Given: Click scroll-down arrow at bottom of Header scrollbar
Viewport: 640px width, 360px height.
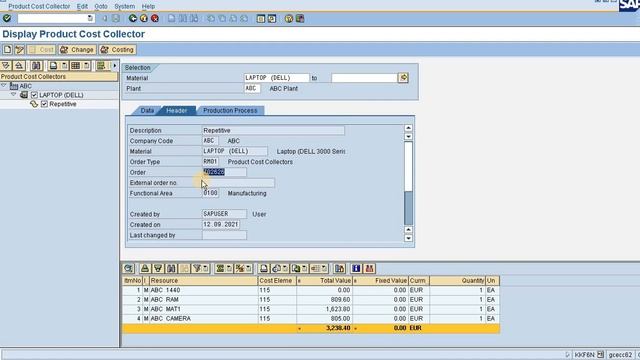Looking at the screenshot, I should (x=408, y=238).
